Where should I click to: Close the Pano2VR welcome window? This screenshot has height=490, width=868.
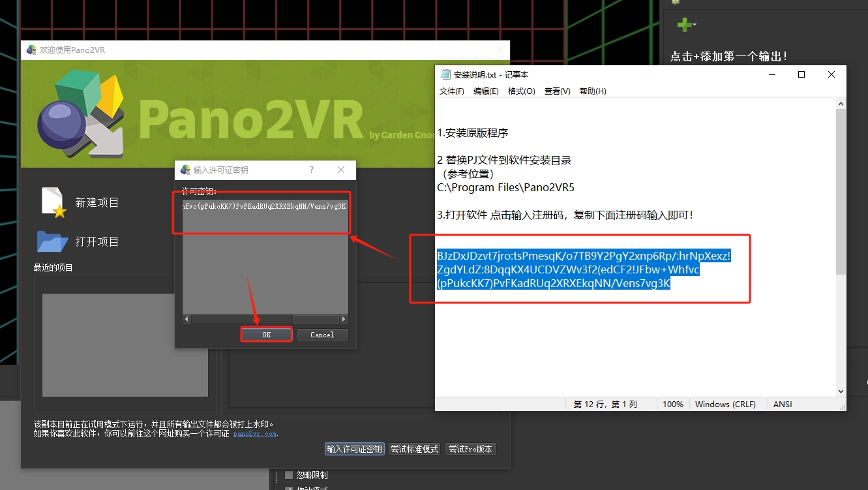[500, 50]
